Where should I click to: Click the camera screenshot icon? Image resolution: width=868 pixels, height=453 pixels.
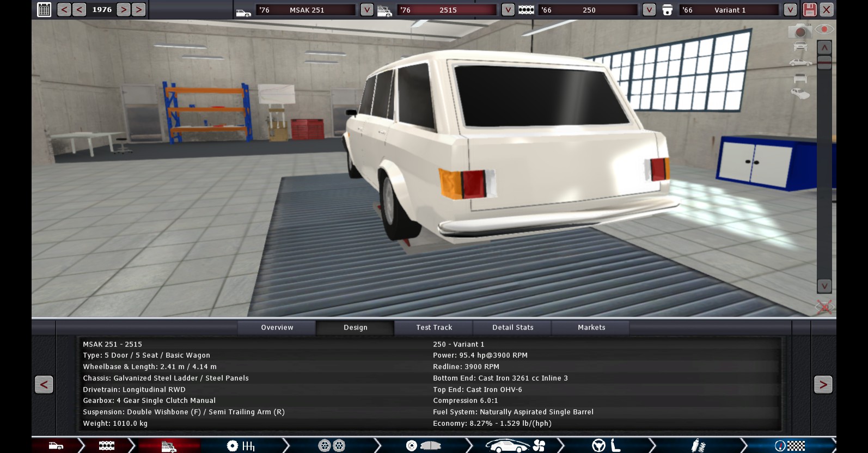800,31
